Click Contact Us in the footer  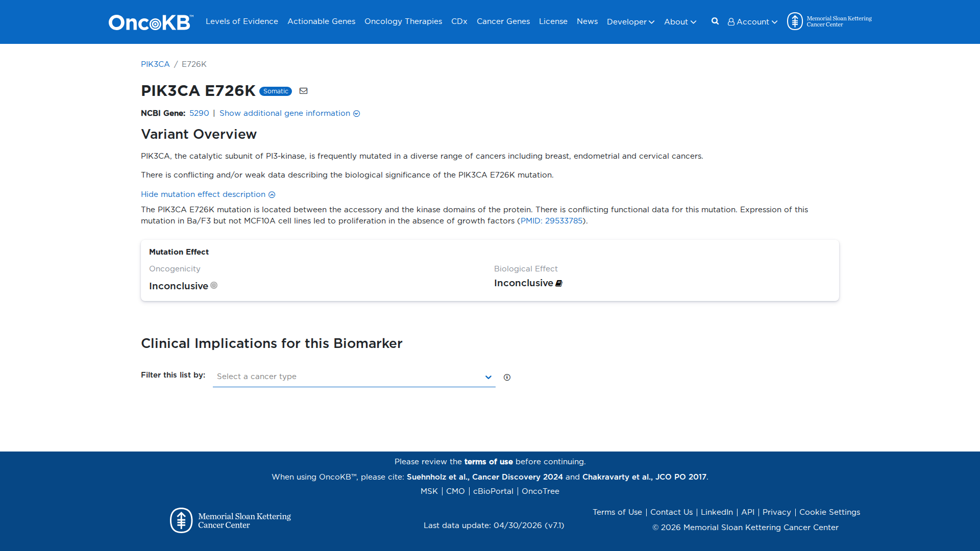[671, 512]
